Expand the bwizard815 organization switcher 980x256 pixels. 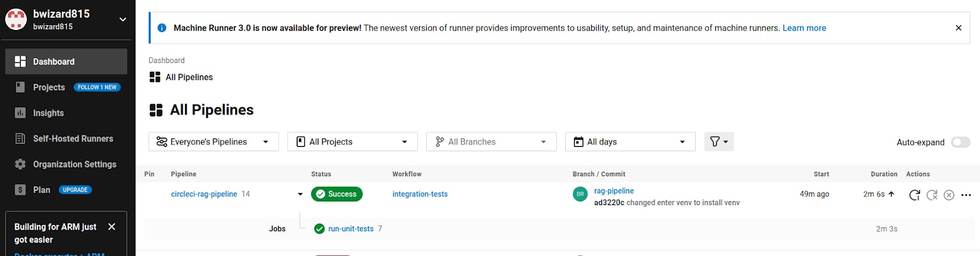pos(123,19)
